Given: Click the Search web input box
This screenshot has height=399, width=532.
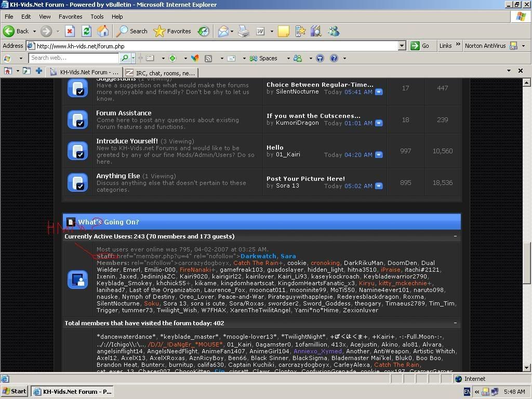Looking at the screenshot, I should coord(74,58).
